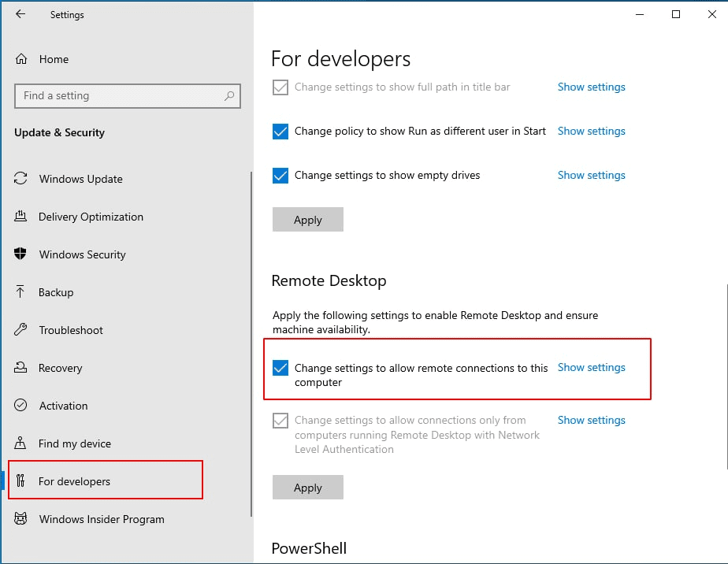The width and height of the screenshot is (728, 564).
Task: Go to Delivery Optimization
Action: pos(91,217)
